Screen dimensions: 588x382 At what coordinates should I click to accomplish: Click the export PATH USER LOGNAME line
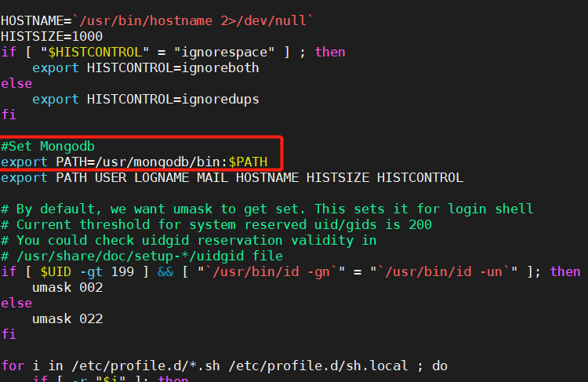(x=232, y=177)
